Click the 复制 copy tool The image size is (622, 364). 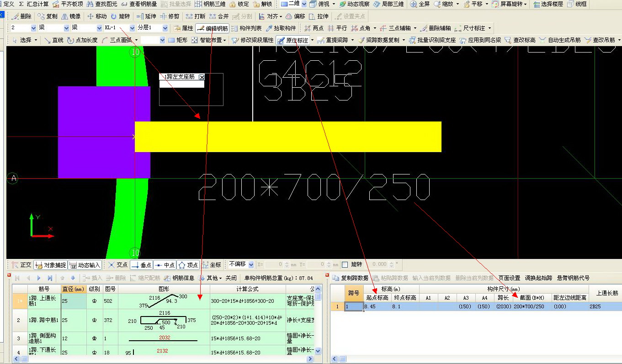click(48, 16)
